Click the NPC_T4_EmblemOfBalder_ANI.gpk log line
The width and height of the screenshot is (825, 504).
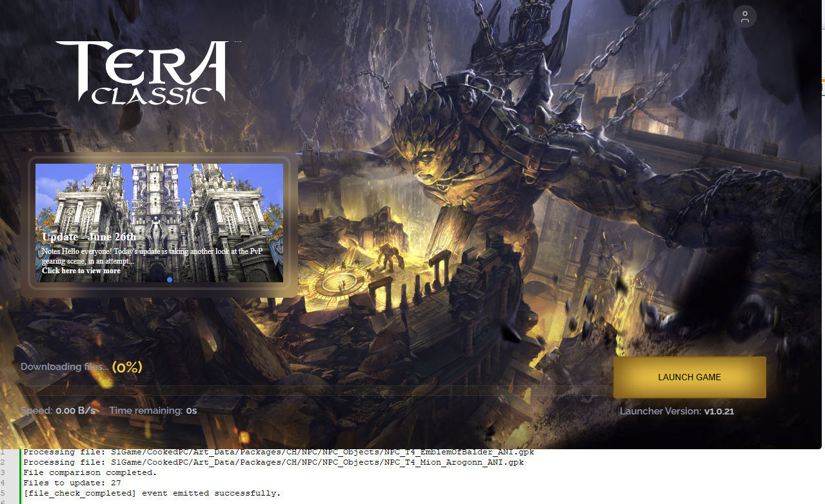coord(279,452)
